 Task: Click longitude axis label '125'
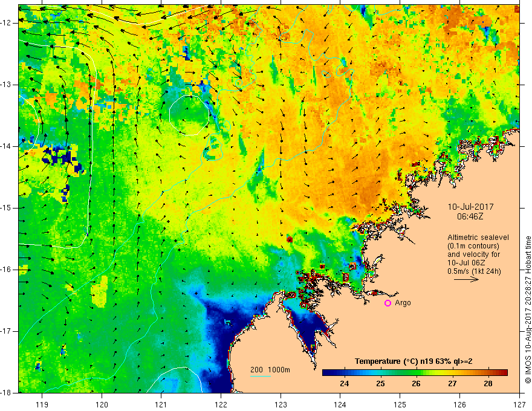point(400,404)
